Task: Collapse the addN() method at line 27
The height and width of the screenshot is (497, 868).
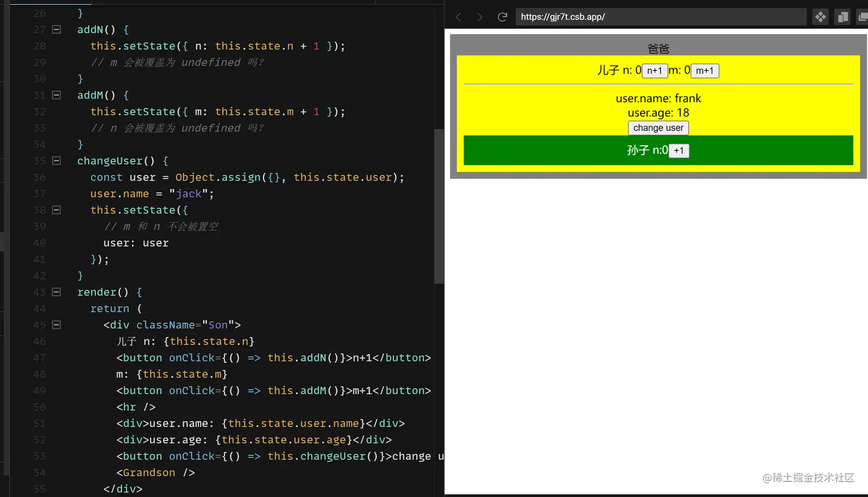Action: (x=56, y=29)
